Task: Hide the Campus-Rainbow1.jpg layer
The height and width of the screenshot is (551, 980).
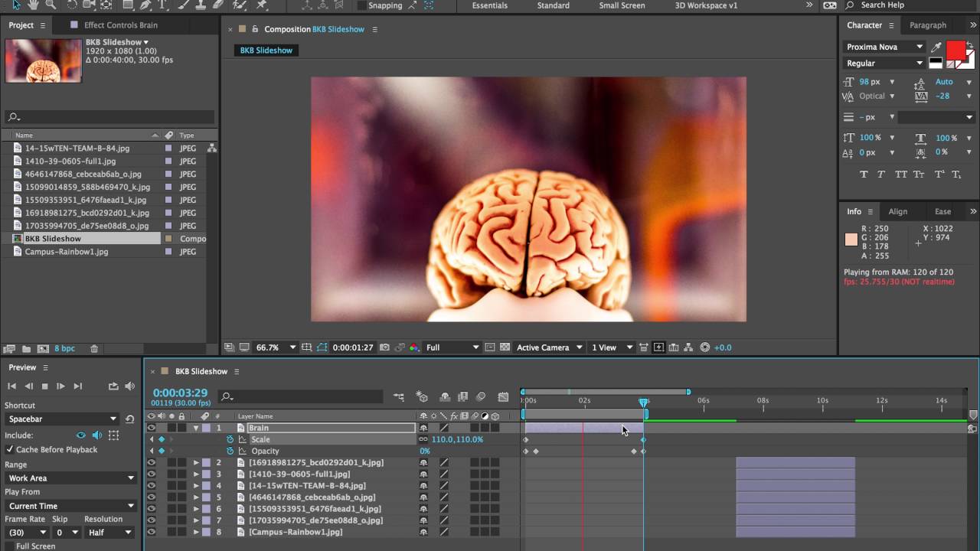Action: 151,532
